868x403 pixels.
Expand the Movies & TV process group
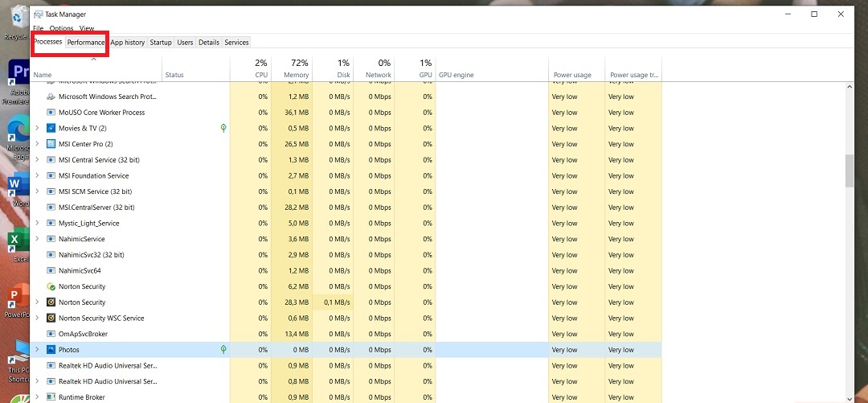click(x=37, y=128)
